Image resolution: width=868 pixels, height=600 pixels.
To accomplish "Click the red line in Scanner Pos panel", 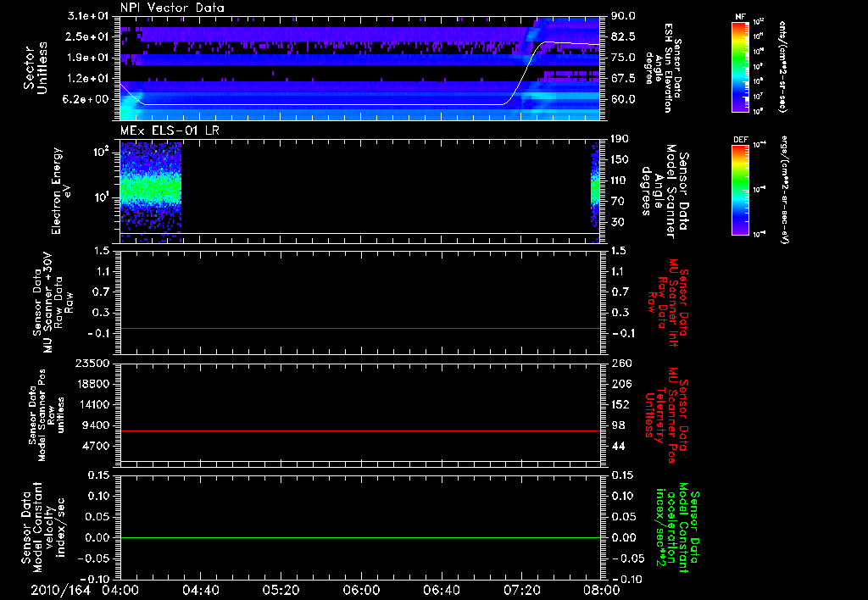I will point(359,431).
